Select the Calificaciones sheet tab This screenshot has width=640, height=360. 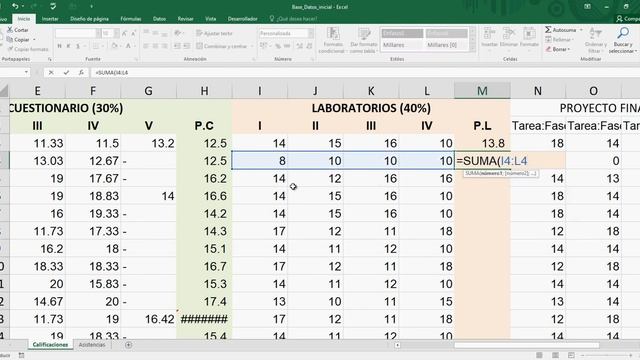pos(50,345)
